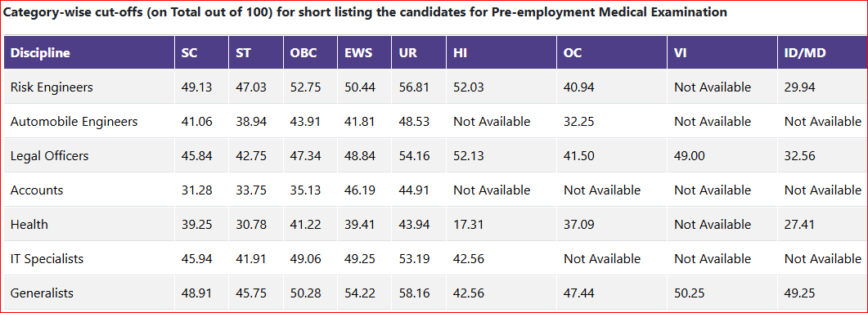Select the Accounts discipline cell

37,190
